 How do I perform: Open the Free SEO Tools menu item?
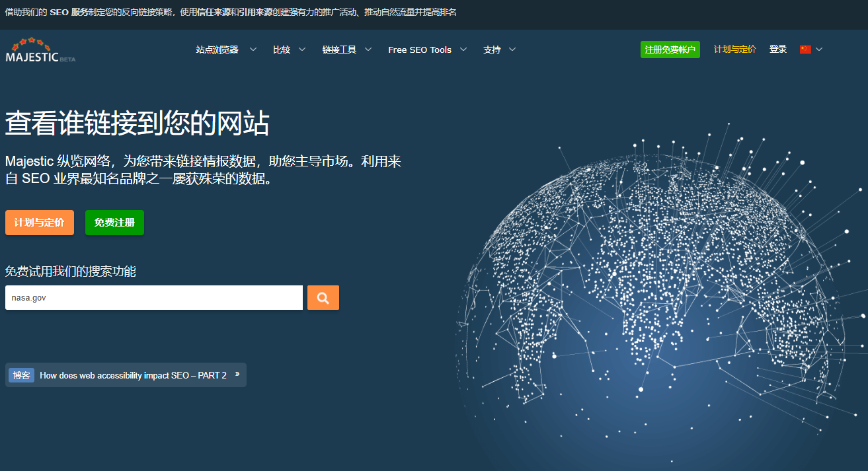coord(420,50)
